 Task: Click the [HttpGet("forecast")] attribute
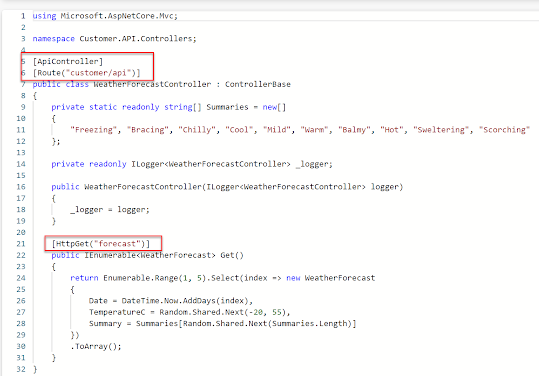[101, 244]
